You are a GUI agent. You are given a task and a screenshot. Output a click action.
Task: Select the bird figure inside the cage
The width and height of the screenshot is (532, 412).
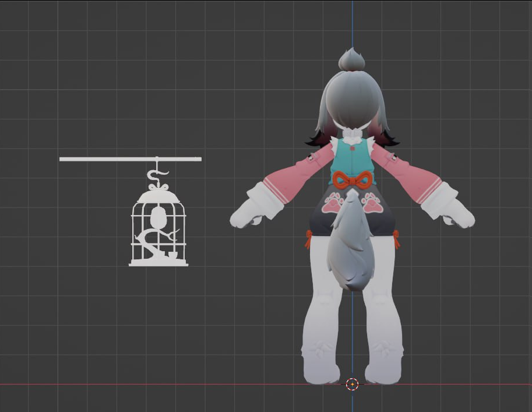click(x=158, y=217)
